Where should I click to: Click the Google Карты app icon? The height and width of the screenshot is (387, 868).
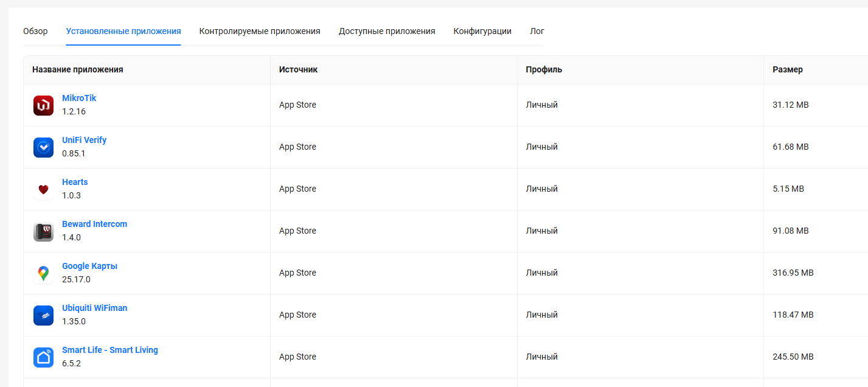click(x=43, y=273)
